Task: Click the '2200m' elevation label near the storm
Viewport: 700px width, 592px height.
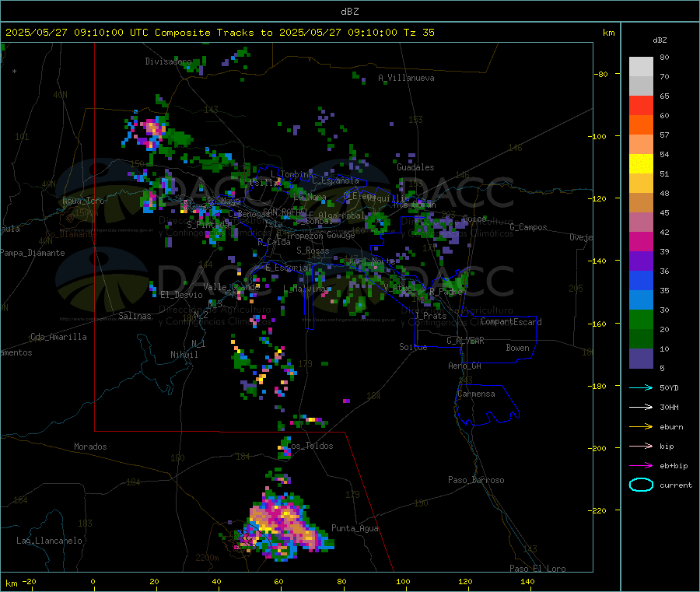Action: coord(207,558)
